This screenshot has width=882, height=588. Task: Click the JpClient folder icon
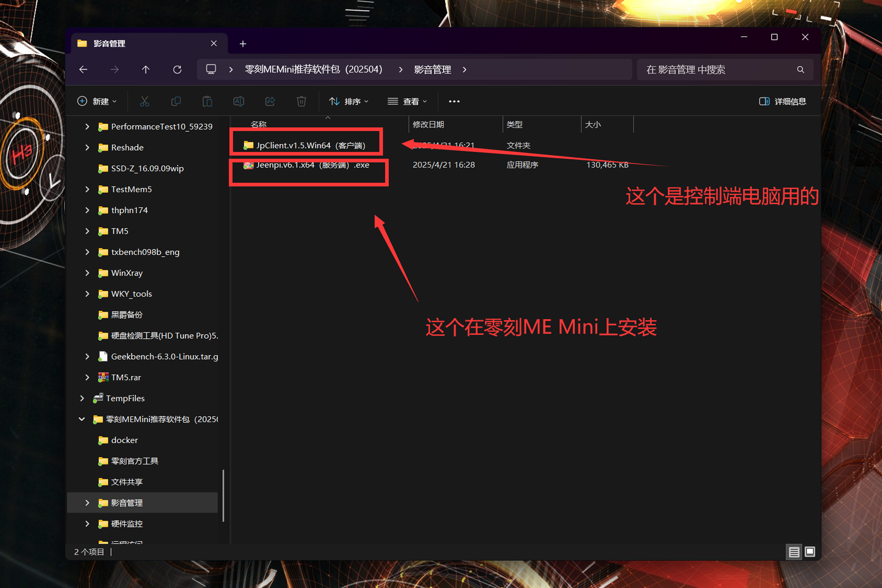(x=248, y=145)
